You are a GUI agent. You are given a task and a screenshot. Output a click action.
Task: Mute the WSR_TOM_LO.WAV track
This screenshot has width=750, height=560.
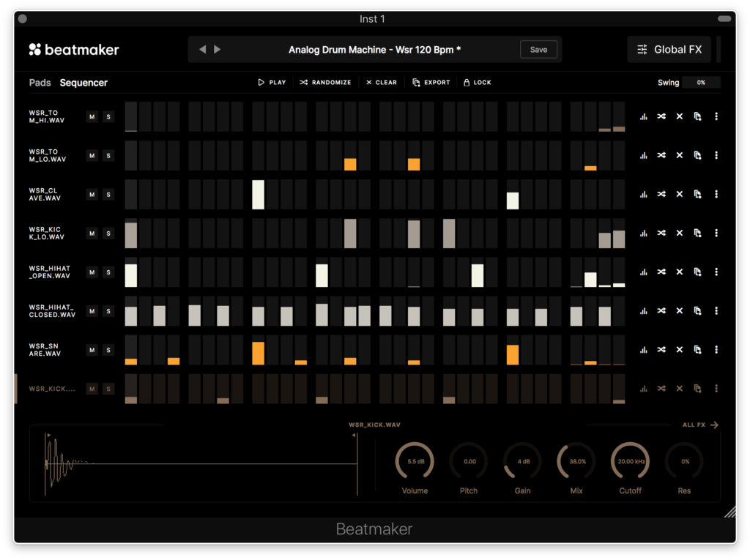tap(92, 155)
